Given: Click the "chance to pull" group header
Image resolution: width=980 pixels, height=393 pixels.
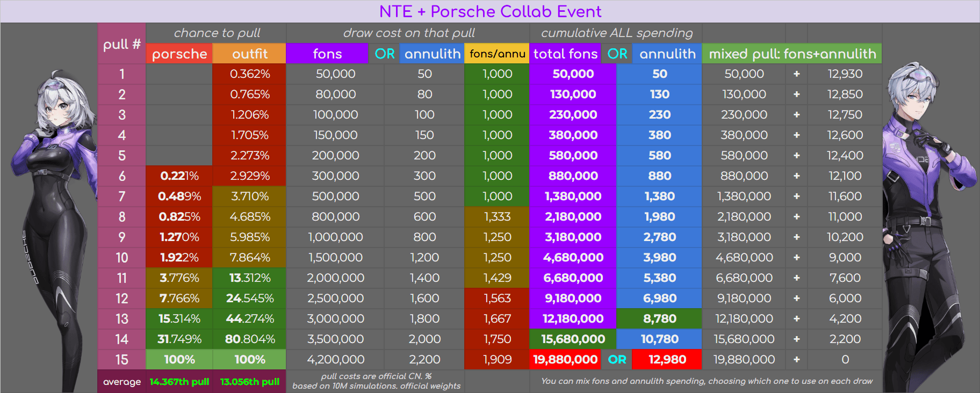Looking at the screenshot, I should (217, 33).
